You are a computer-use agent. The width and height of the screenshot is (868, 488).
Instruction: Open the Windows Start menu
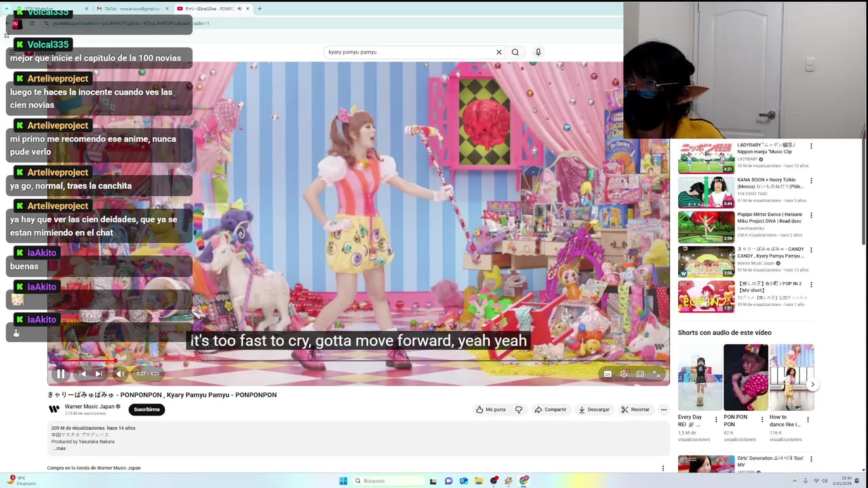click(x=343, y=481)
